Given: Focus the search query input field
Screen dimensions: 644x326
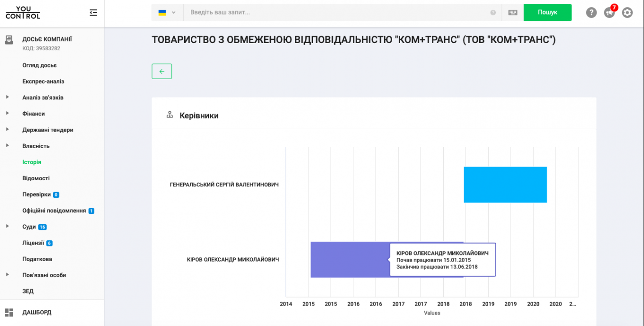Looking at the screenshot, I should tap(336, 13).
